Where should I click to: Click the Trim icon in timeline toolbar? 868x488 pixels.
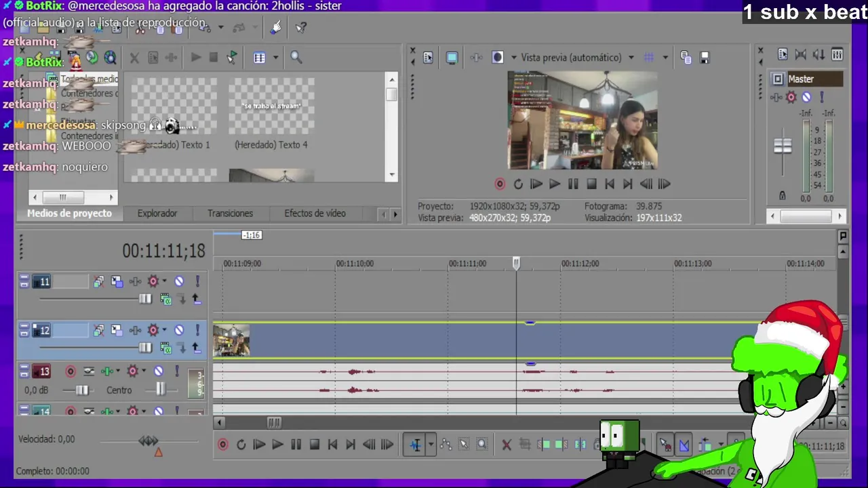tap(525, 445)
